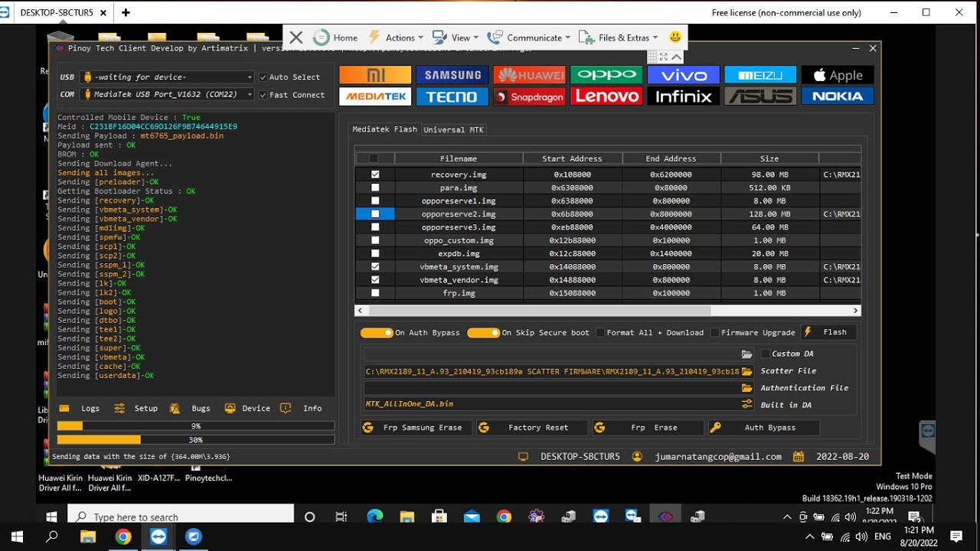This screenshot has width=980, height=551.
Task: Select the vivo brand tile
Action: point(684,75)
